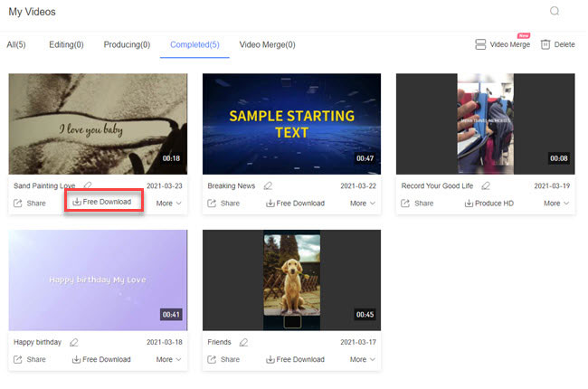
Task: Expand More menu for Record Your Good Life
Action: (x=556, y=203)
